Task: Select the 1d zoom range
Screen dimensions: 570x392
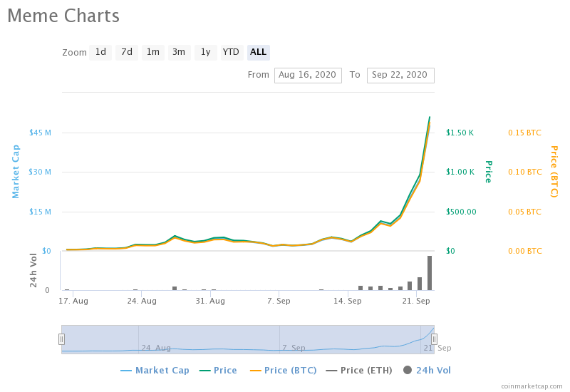Action: tap(100, 52)
